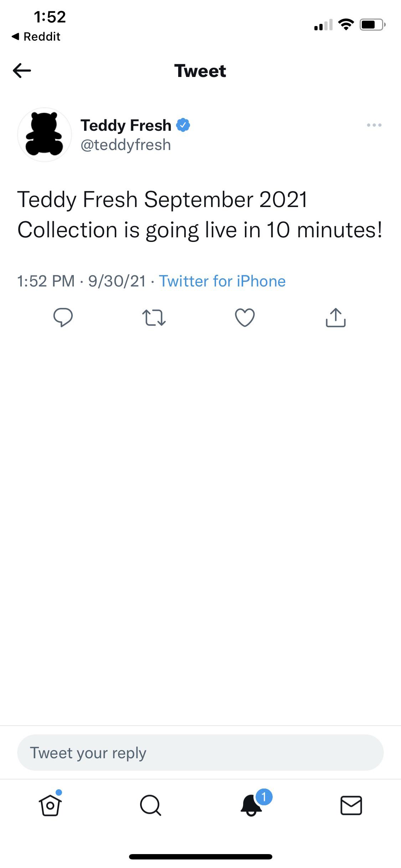Switch to the Home tab
Image resolution: width=401 pixels, height=868 pixels.
pyautogui.click(x=50, y=805)
